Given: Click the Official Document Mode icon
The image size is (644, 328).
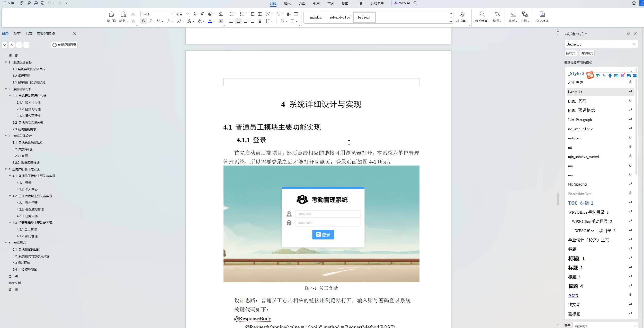Looking at the screenshot, I should (542, 14).
